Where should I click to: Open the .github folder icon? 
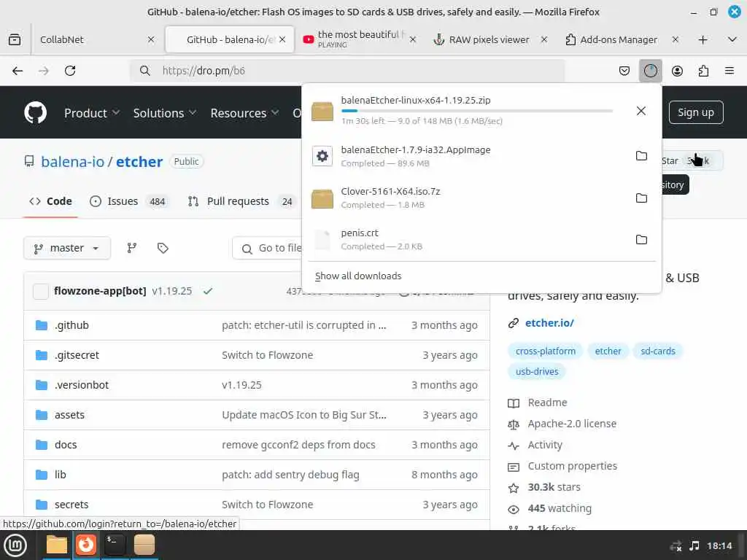[x=42, y=325]
